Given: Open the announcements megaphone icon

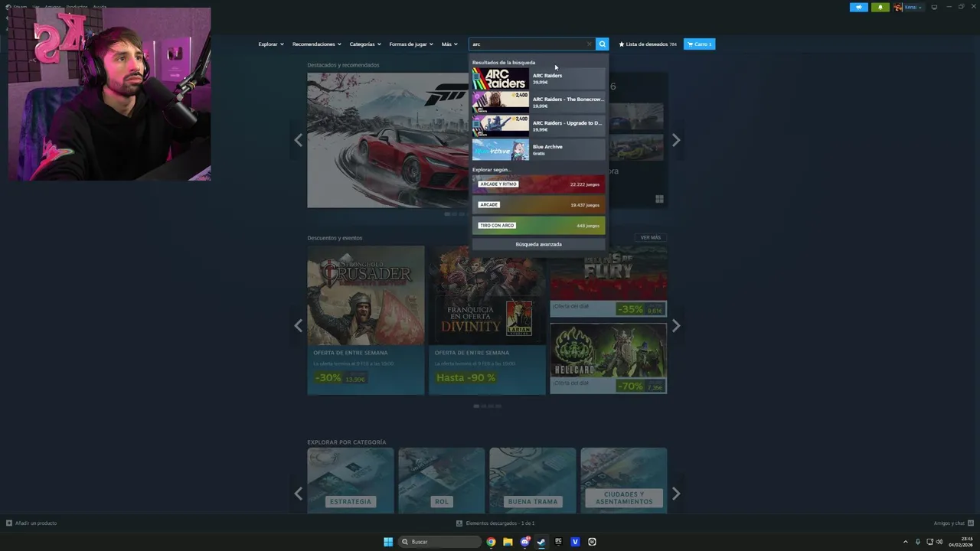Looking at the screenshot, I should pyautogui.click(x=858, y=7).
